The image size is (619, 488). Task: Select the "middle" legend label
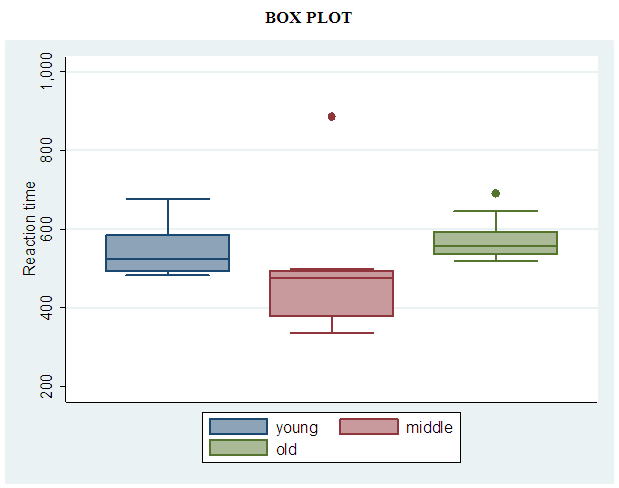(429, 428)
